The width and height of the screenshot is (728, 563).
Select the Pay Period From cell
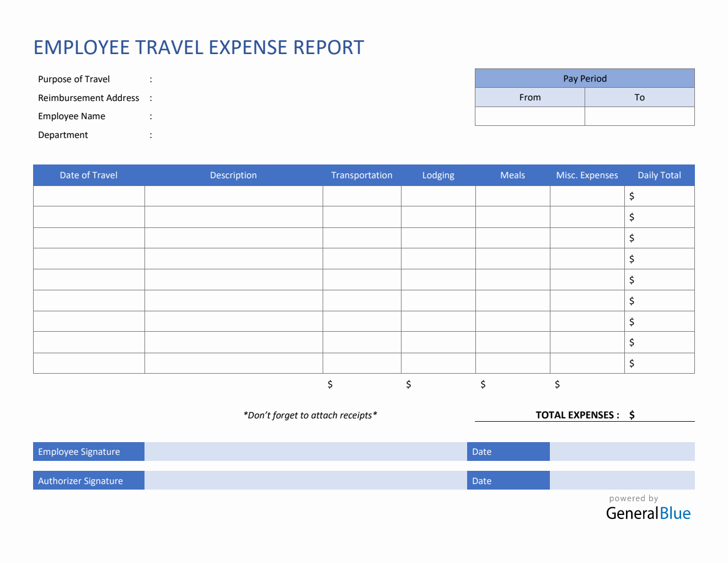click(529, 116)
